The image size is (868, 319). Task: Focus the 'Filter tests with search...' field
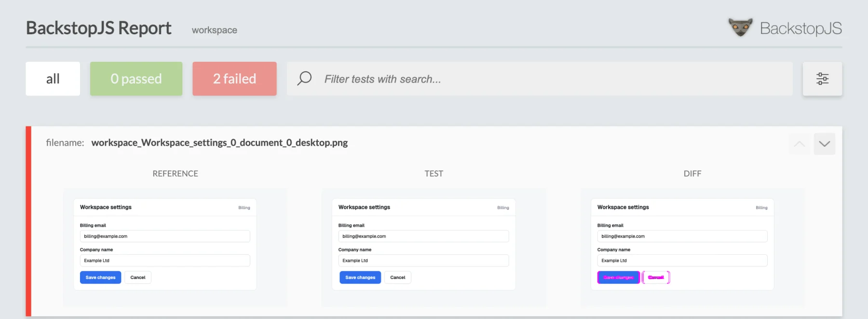[540, 79]
